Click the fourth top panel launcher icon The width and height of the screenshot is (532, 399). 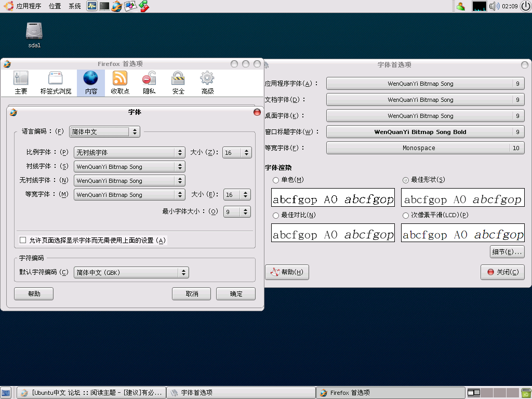point(130,6)
